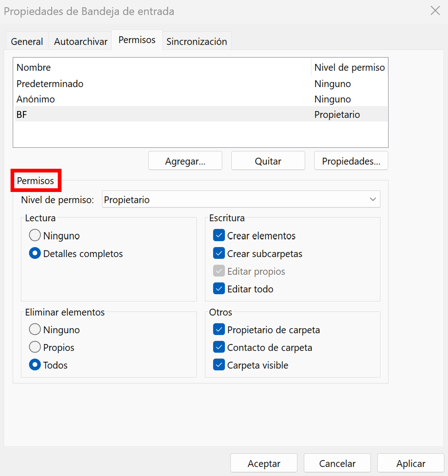The width and height of the screenshot is (448, 476).
Task: Open the Autoarchivar tab
Action: (80, 41)
